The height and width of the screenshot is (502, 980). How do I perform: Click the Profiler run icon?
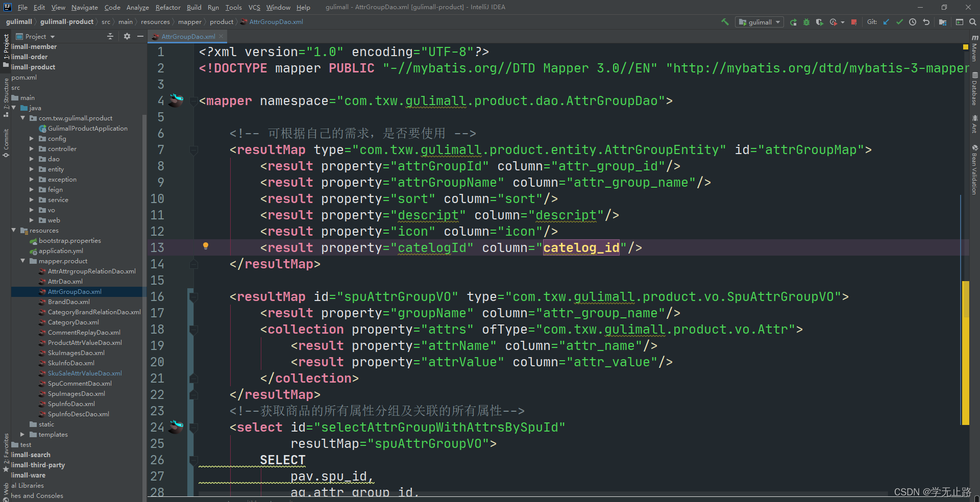pos(833,22)
